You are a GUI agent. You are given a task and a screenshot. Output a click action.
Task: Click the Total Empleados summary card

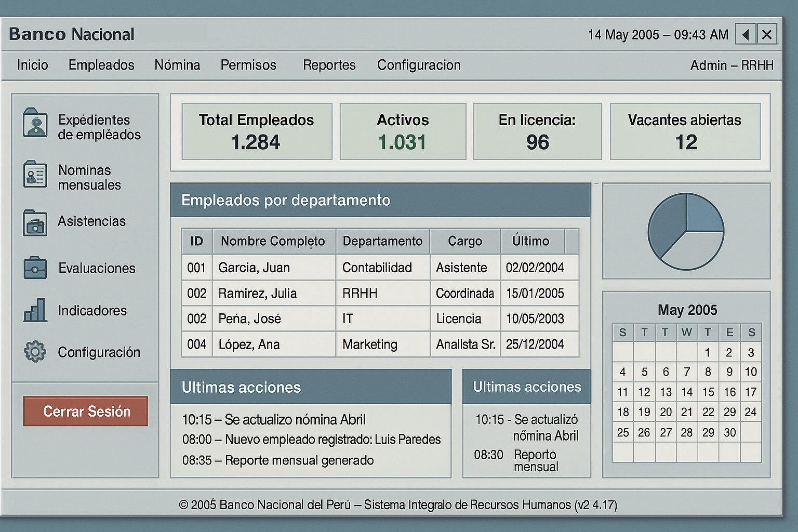point(257,131)
